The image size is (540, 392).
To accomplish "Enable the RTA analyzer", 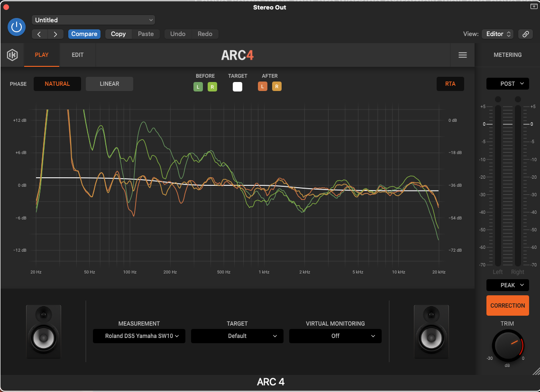I will point(450,84).
